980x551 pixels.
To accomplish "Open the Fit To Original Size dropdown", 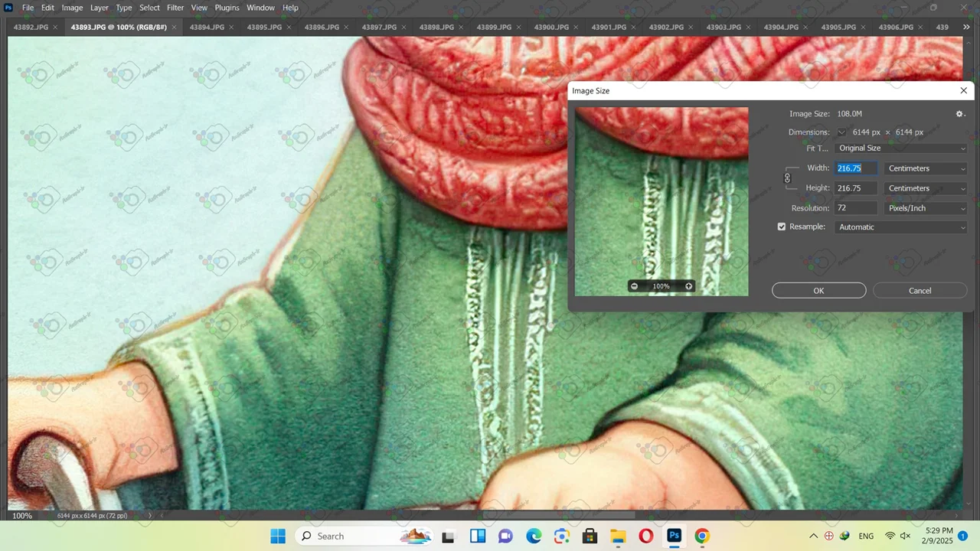I will [901, 148].
